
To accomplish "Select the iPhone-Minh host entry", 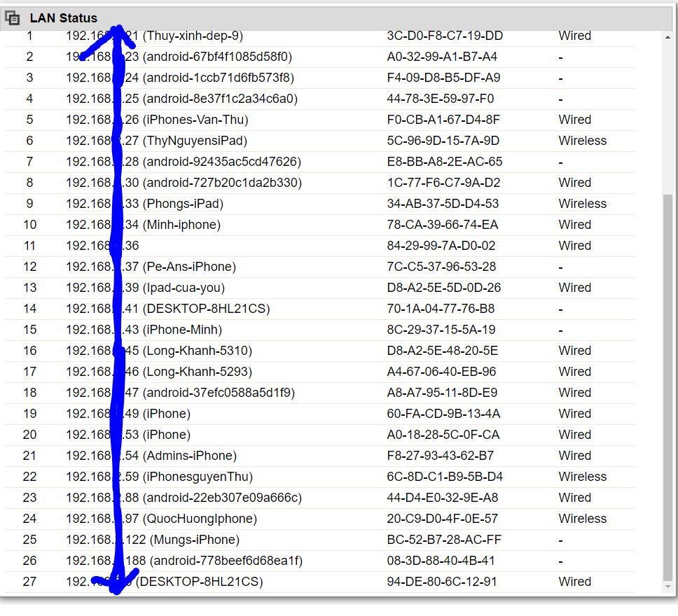I will click(183, 330).
